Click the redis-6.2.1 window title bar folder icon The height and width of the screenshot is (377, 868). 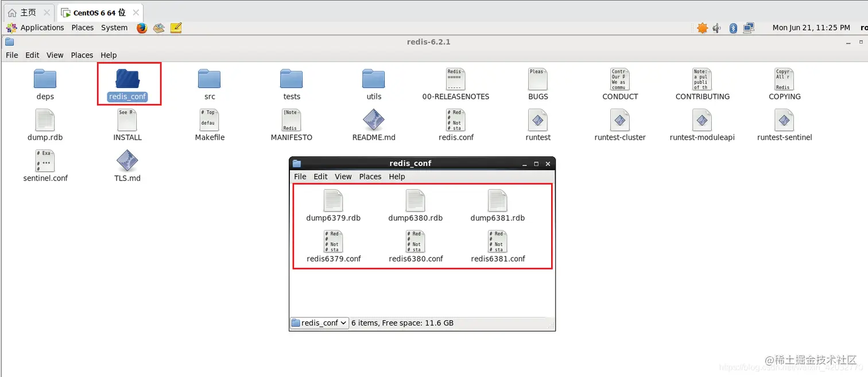10,42
